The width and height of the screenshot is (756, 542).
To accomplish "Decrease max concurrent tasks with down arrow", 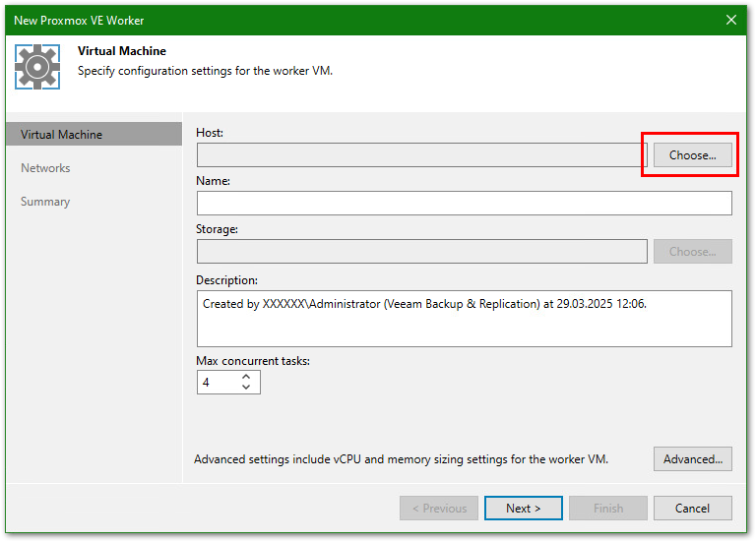I will (x=246, y=388).
